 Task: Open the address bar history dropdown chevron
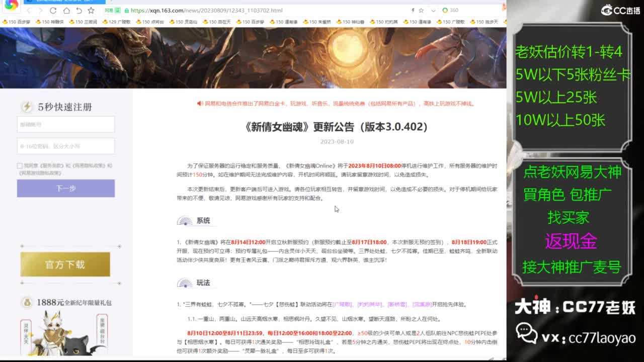coord(432,10)
